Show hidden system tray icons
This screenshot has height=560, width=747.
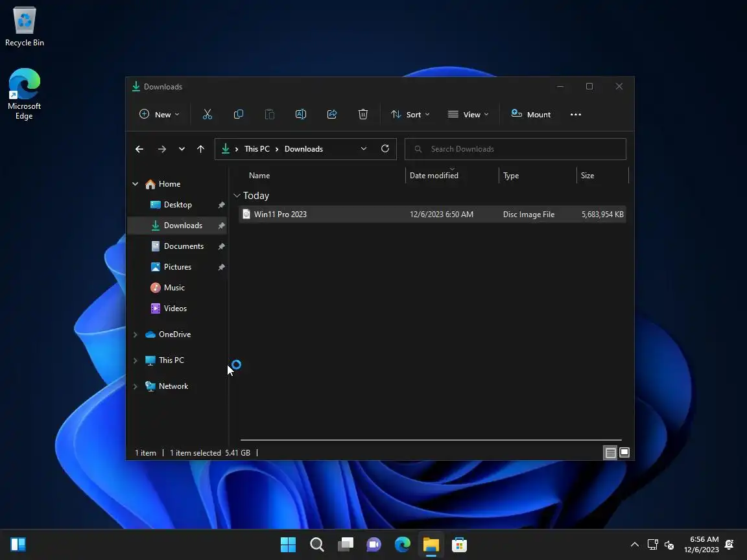635,544
